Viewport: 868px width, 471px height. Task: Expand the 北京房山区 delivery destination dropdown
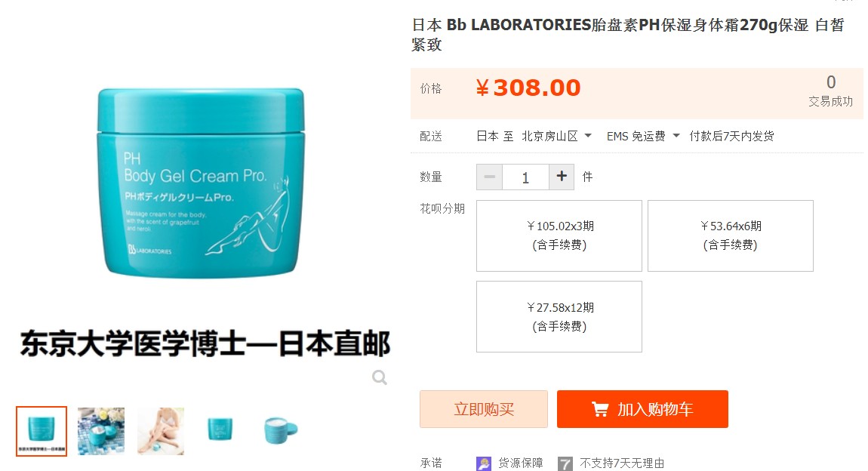tap(556, 136)
